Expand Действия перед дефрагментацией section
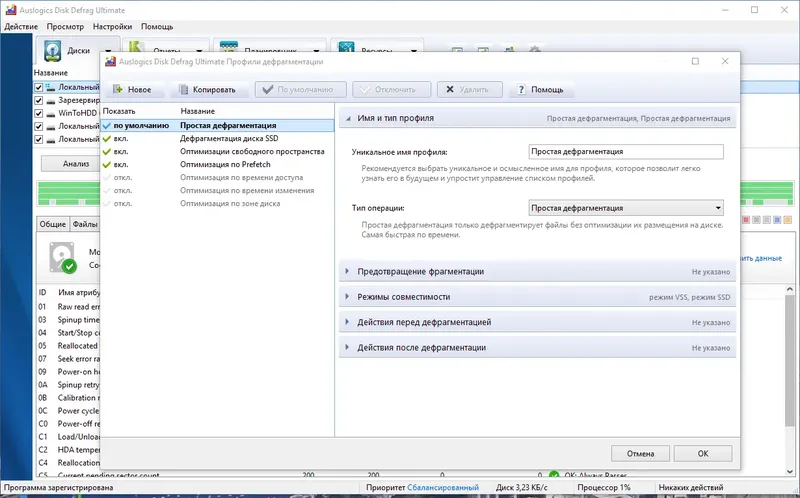This screenshot has width=800, height=498. [347, 322]
